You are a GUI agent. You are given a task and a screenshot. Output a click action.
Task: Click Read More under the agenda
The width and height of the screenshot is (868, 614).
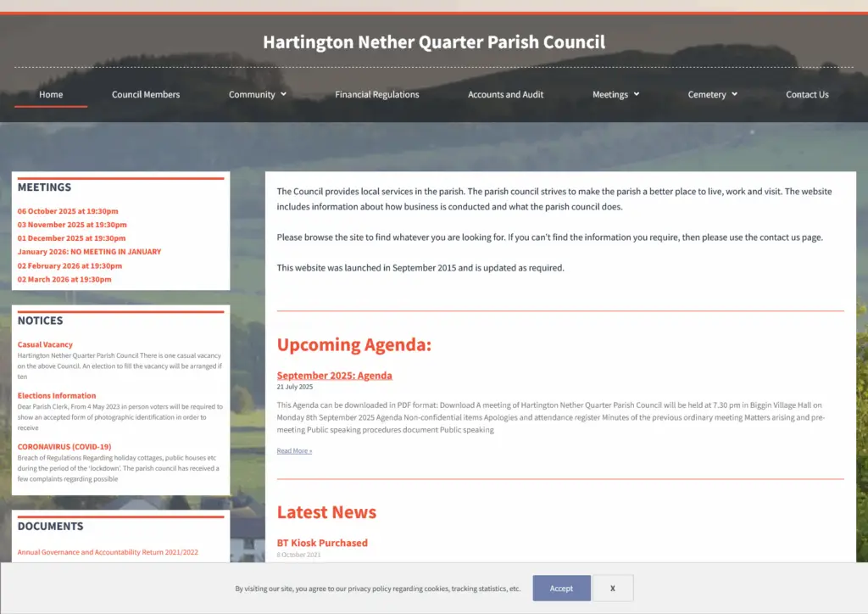[x=294, y=451]
